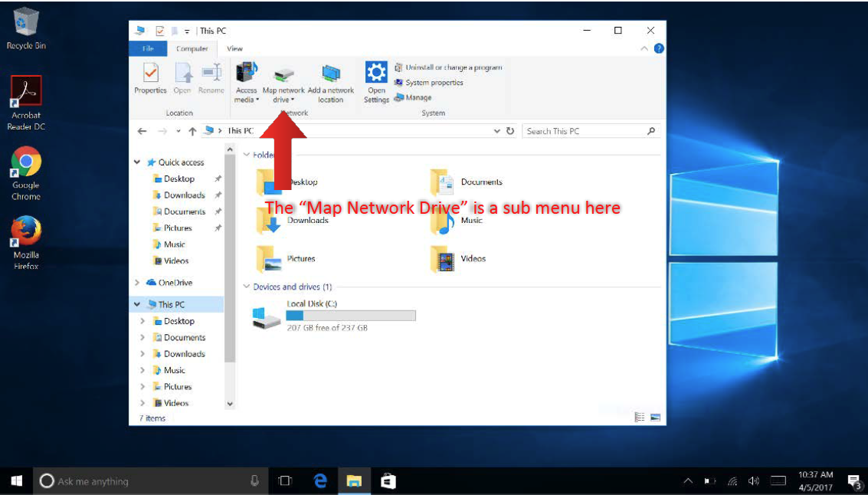
Task: Expand Videos under This PC
Action: [142, 403]
